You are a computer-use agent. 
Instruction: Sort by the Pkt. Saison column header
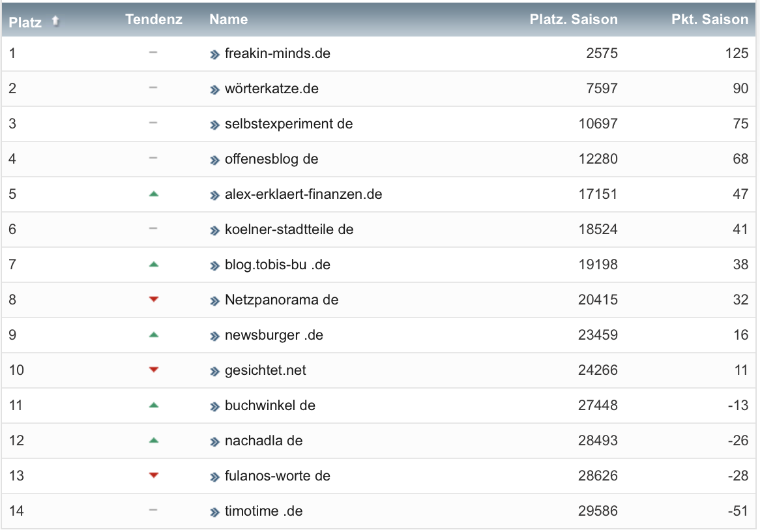click(x=710, y=20)
